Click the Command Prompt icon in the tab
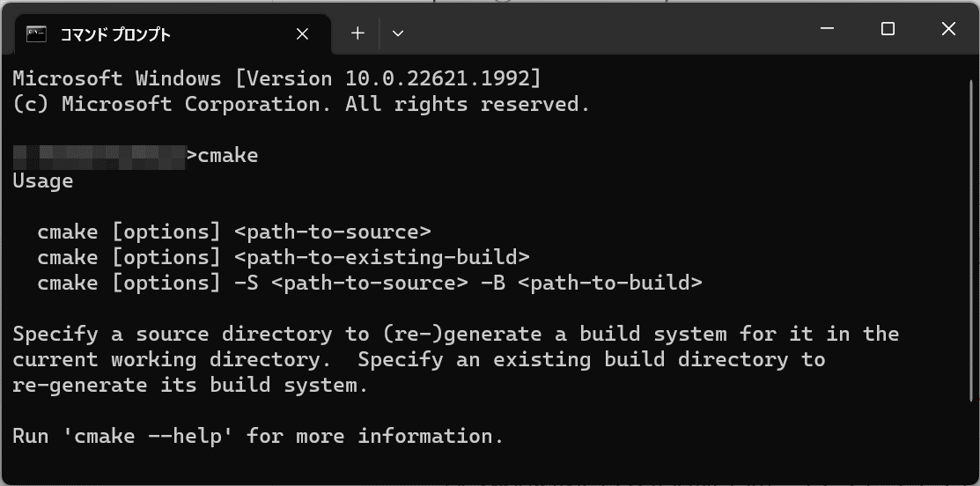This screenshot has width=980, height=486. click(37, 33)
